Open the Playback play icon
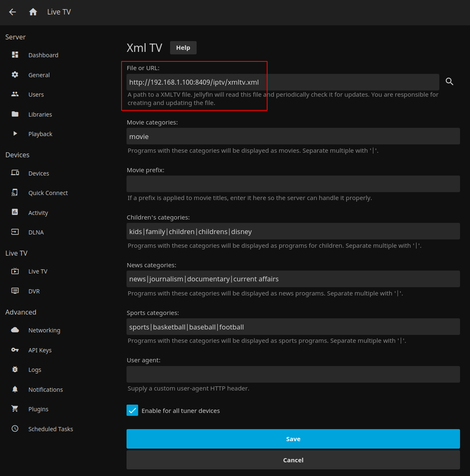470x476 pixels. coord(15,134)
